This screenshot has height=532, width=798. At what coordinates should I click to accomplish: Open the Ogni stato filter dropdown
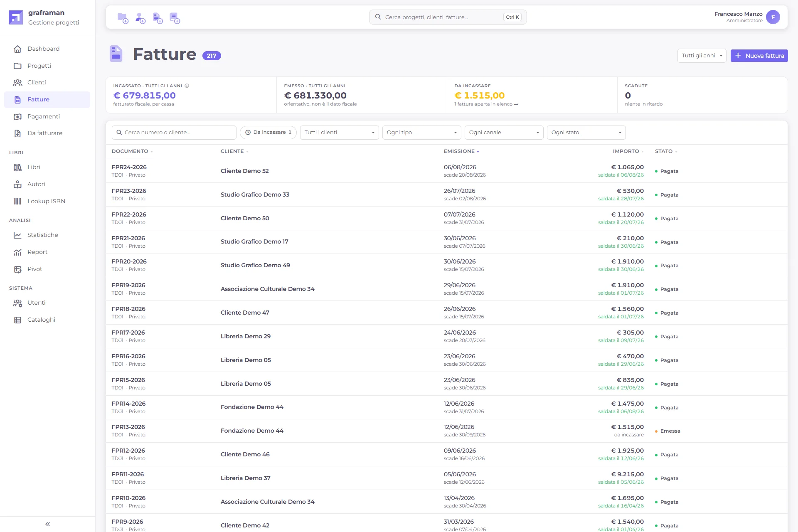(586, 133)
